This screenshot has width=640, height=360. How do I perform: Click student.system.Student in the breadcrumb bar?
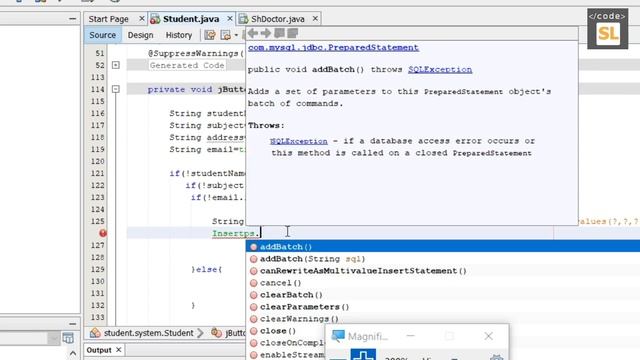tap(149, 333)
